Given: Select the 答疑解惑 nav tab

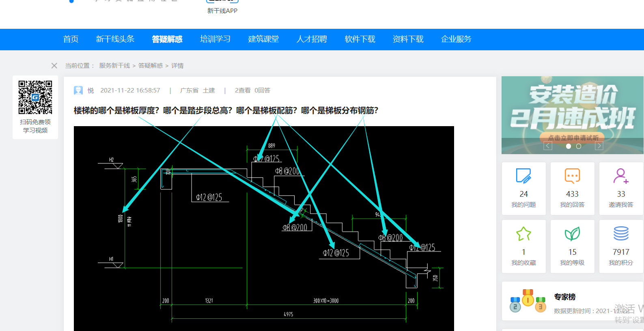Looking at the screenshot, I should [167, 39].
